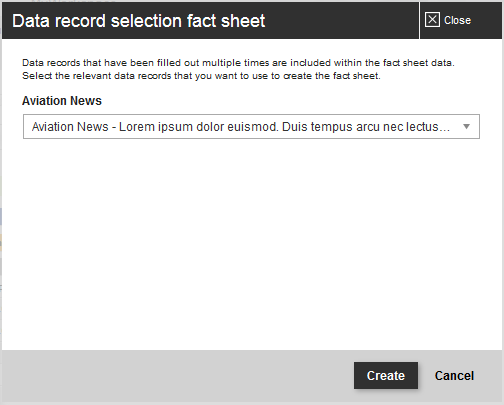Click the bold Aviation News field label
The image size is (504, 405).
pyautogui.click(x=62, y=101)
